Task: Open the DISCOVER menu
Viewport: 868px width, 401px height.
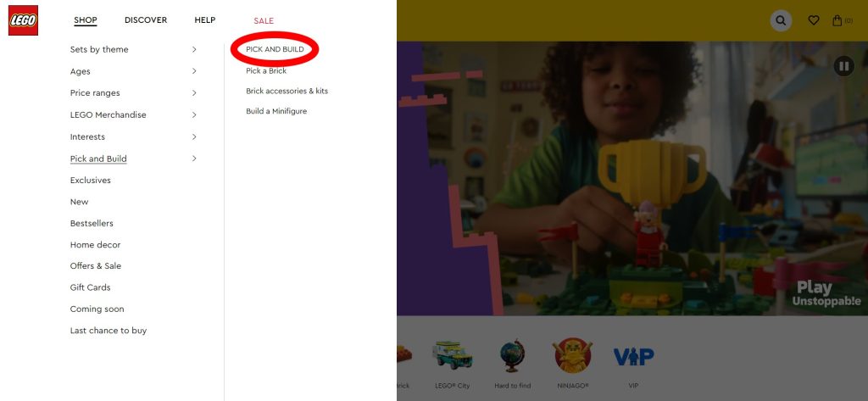Action: pyautogui.click(x=146, y=20)
